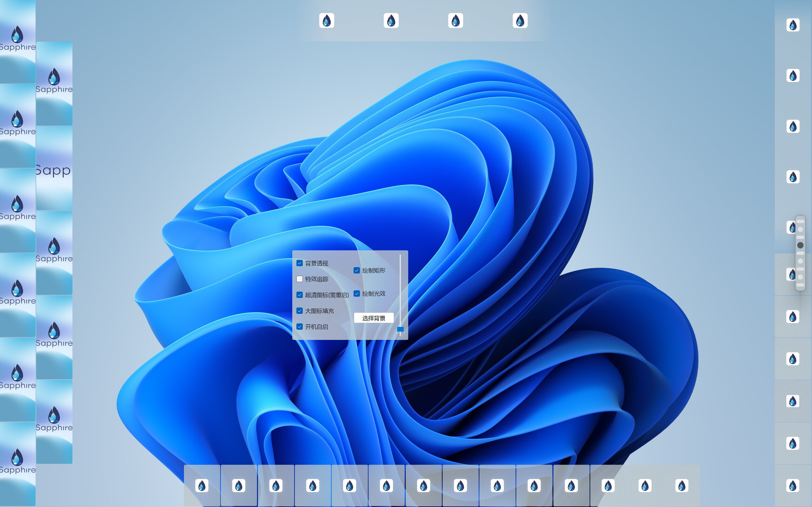The width and height of the screenshot is (812, 507).
Task: Disable the 绘制光效 effect
Action: point(357,294)
